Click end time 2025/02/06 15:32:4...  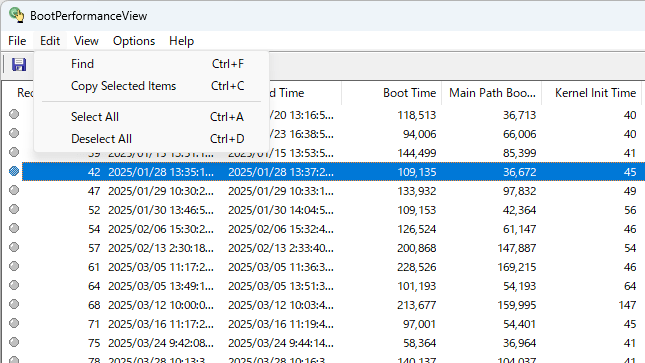tap(281, 229)
